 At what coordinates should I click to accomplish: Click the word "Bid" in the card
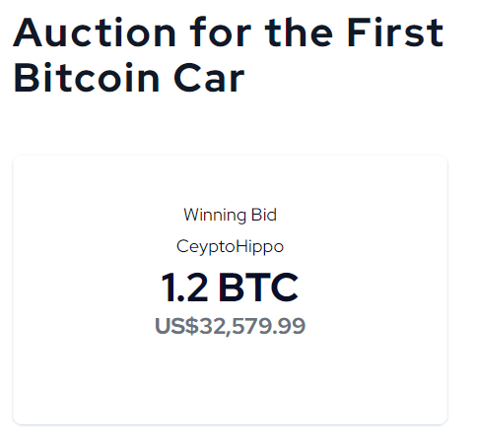click(264, 215)
